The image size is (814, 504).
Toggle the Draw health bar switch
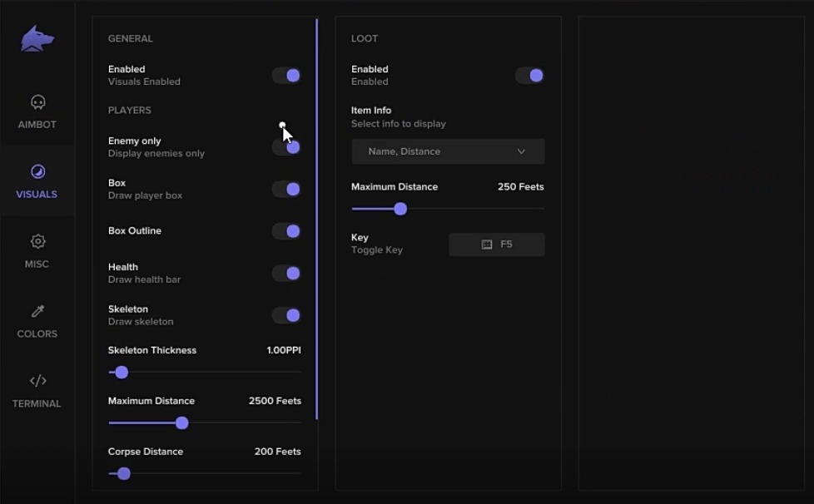coord(286,274)
